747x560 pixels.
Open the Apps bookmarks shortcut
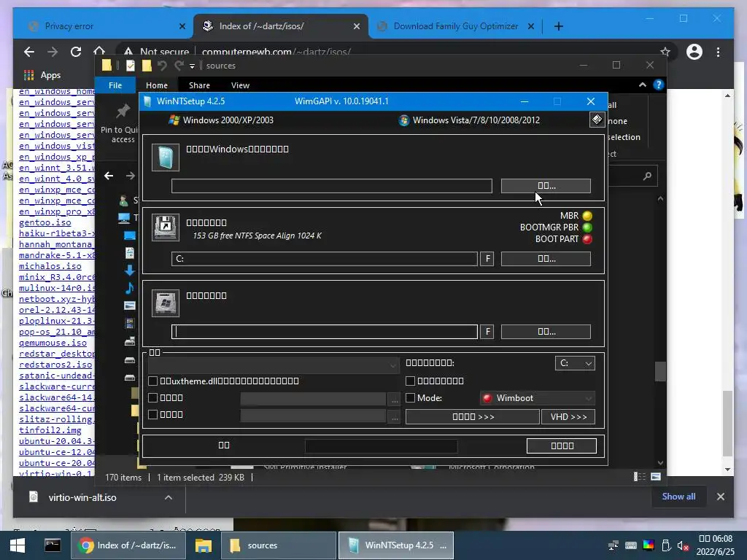pyautogui.click(x=42, y=75)
